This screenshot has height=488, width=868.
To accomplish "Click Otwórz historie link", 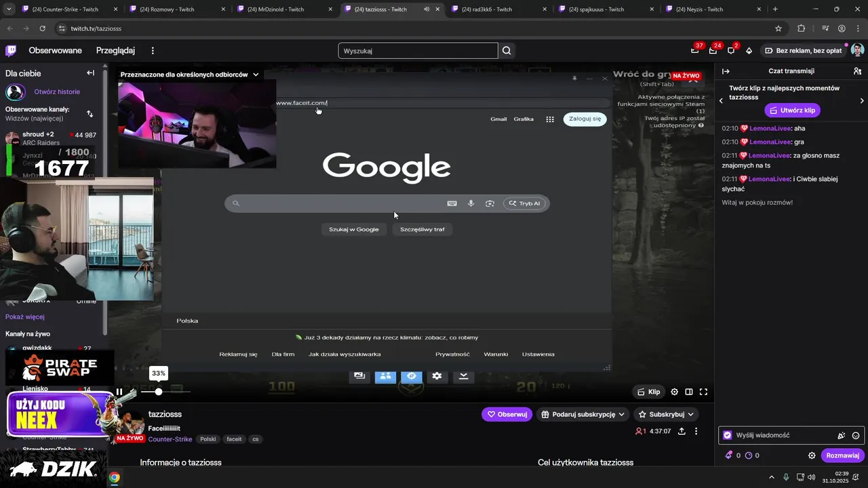I will click(x=57, y=91).
